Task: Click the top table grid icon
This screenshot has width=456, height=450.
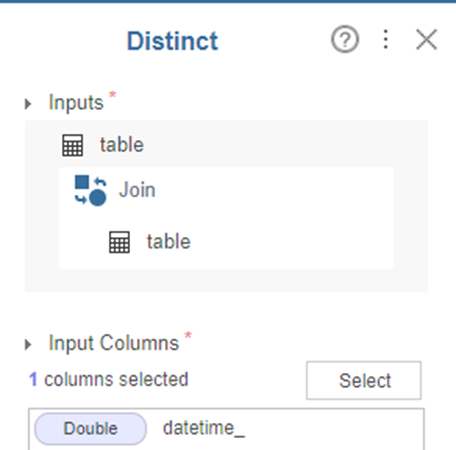Action: pyautogui.click(x=73, y=145)
